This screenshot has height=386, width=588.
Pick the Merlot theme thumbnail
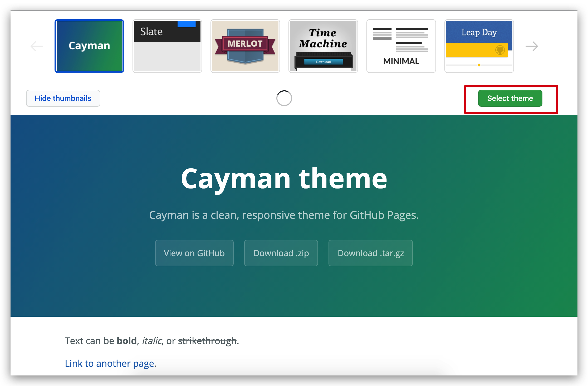click(245, 46)
